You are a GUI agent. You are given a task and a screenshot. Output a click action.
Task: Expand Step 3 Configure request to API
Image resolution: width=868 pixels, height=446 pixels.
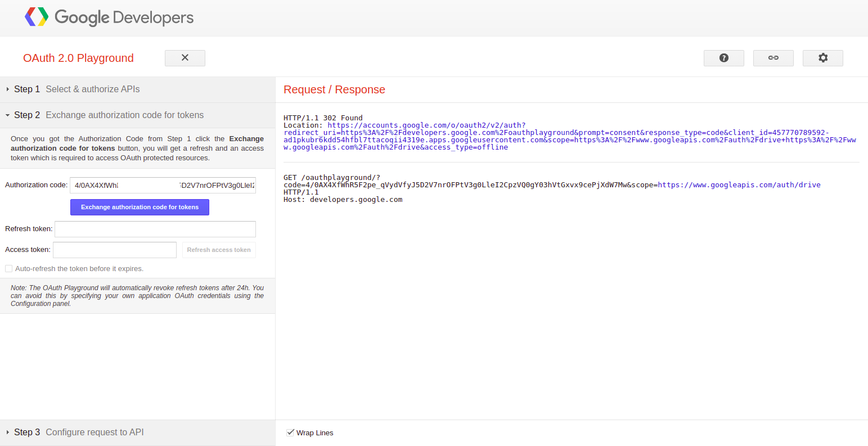coord(137,433)
